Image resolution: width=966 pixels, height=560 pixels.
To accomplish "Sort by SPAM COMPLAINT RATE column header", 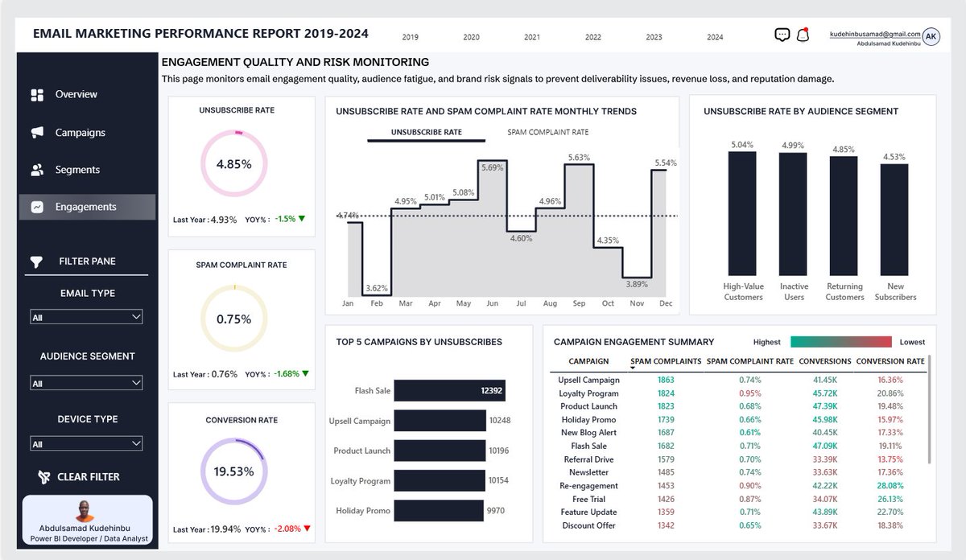I will tap(749, 361).
